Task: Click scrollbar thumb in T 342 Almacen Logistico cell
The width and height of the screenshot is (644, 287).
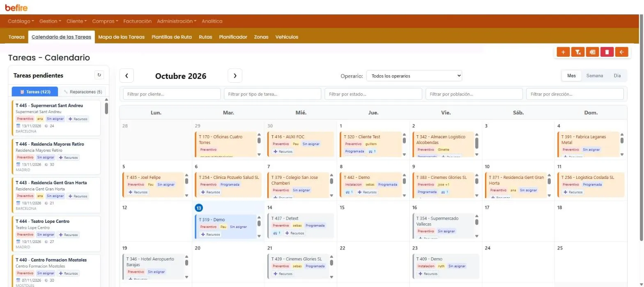Action: coord(477,143)
